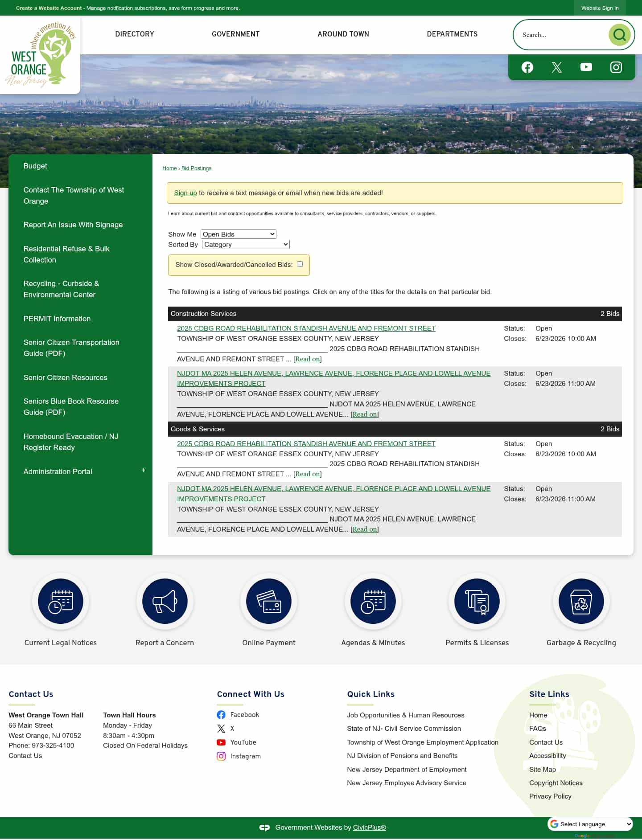Click Accessibility in Site Links
Viewport: 642px width, 840px height.
coord(547,756)
